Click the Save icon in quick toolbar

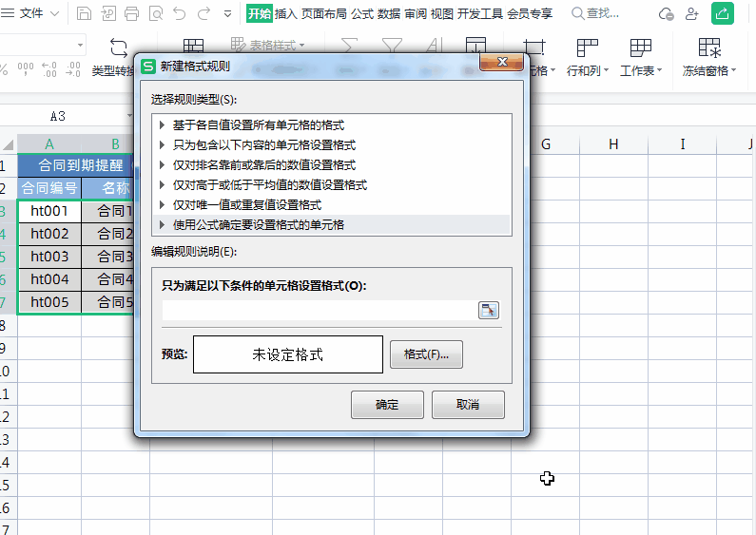tap(84, 13)
